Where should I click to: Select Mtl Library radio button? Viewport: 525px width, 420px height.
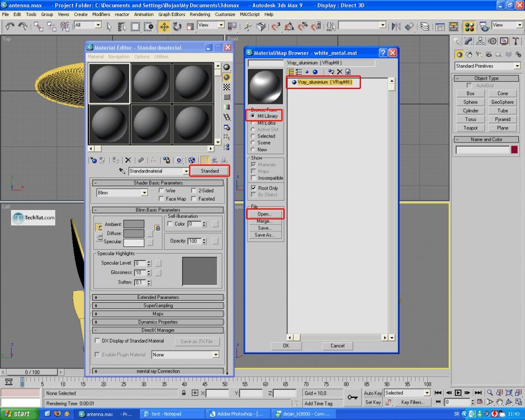(253, 116)
